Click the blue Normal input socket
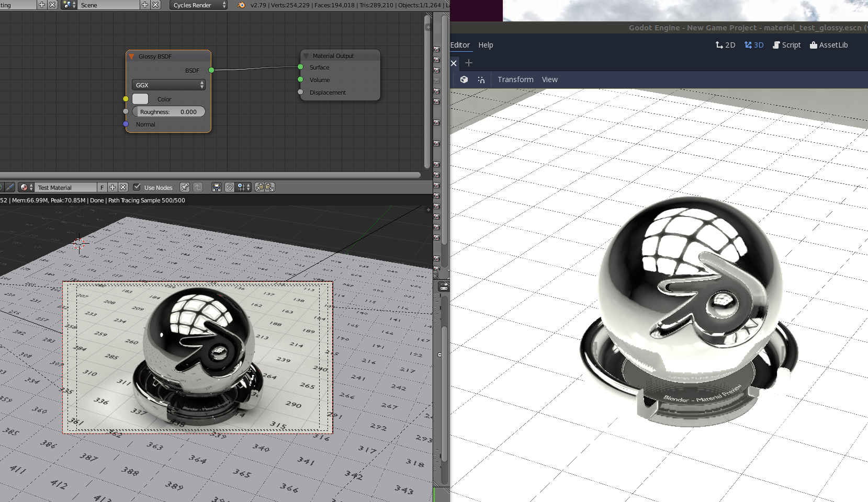Viewport: 868px width, 502px height. pos(126,124)
